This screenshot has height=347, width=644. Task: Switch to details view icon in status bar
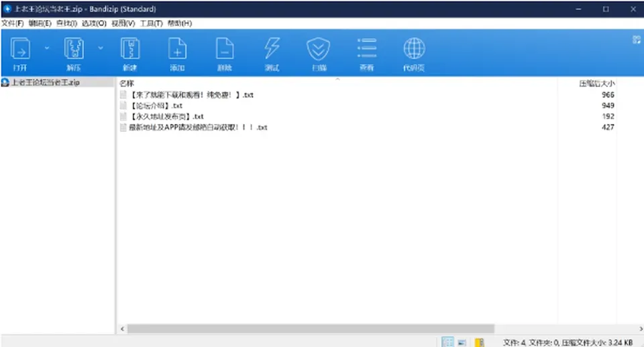[447, 342]
